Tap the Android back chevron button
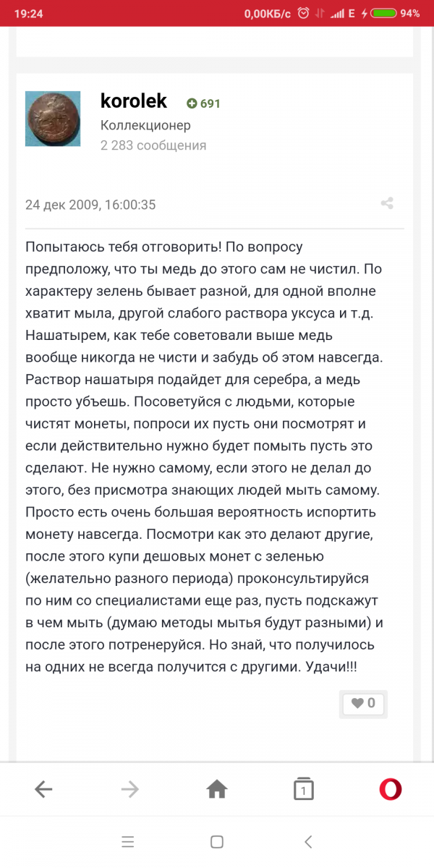434x868 pixels. point(308,841)
